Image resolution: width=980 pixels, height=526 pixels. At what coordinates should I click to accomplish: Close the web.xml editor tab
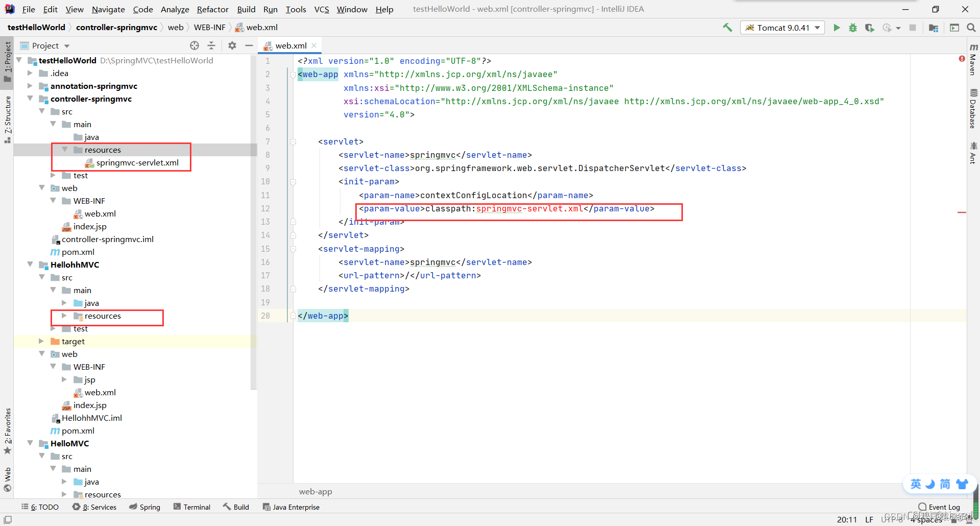click(314, 45)
